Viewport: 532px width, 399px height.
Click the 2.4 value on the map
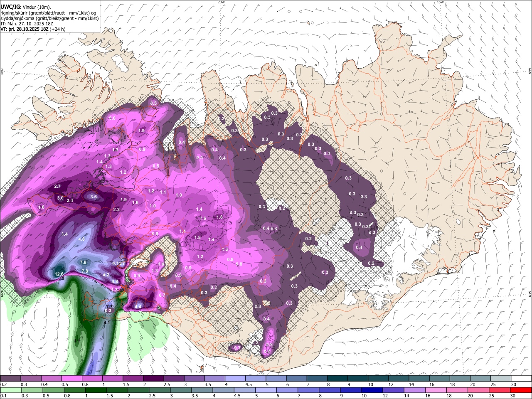pos(70,201)
